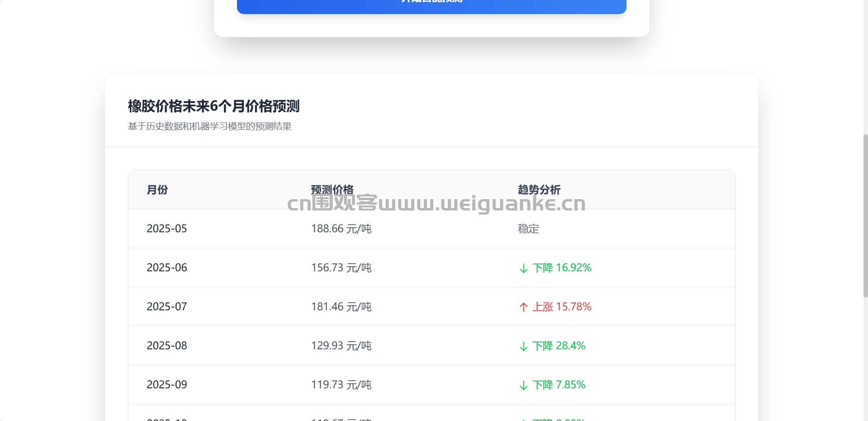Image resolution: width=868 pixels, height=421 pixels.
Task: Click the 月份 column header
Action: click(x=157, y=190)
